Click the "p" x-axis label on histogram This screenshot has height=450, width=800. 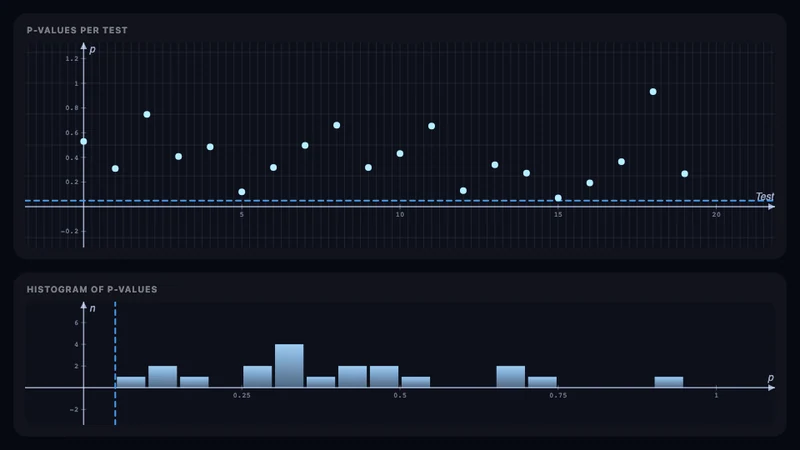point(770,378)
